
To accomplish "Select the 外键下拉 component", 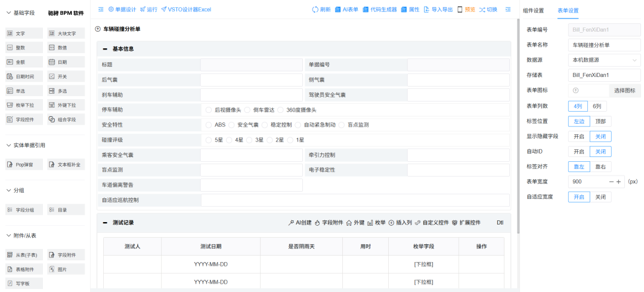I will pos(66,105).
